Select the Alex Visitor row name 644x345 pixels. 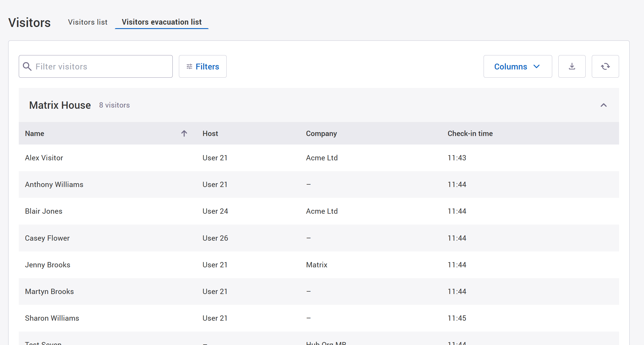[x=44, y=158]
